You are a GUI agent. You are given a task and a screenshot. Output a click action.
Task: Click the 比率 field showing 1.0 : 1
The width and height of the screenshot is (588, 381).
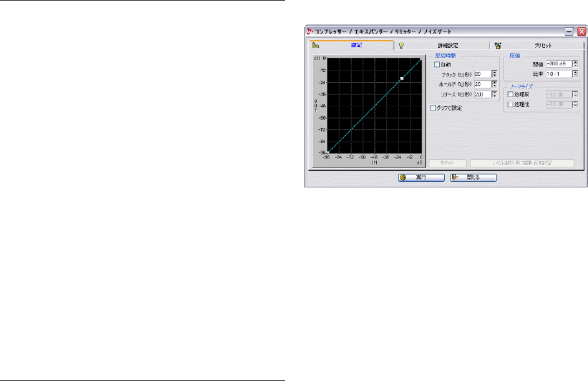pyautogui.click(x=559, y=74)
